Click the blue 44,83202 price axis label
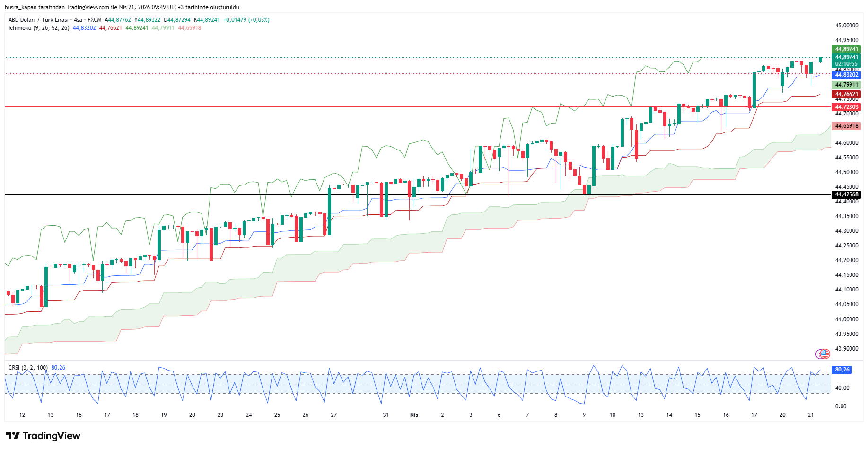This screenshot has height=450, width=868. click(x=846, y=75)
